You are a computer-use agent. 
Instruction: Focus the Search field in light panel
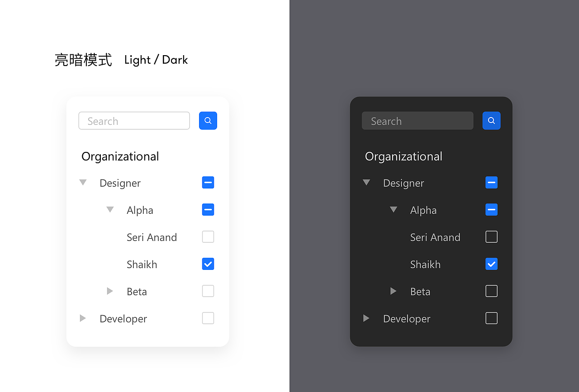(134, 121)
